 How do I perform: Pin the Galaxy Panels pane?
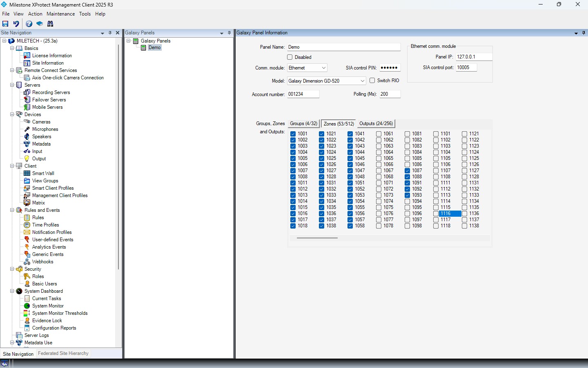click(229, 33)
